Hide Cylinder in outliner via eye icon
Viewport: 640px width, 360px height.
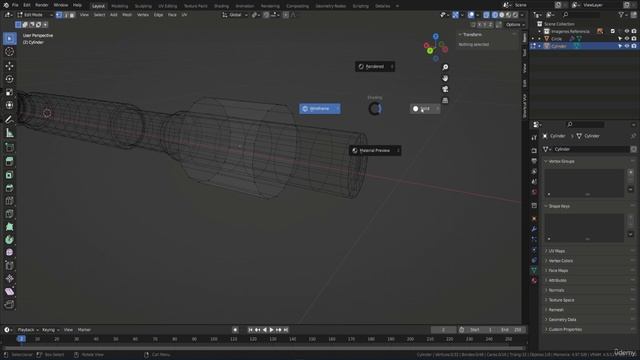point(627,46)
